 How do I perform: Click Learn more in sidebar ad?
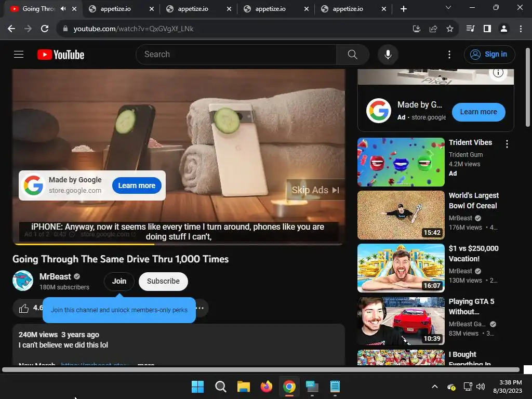(478, 112)
